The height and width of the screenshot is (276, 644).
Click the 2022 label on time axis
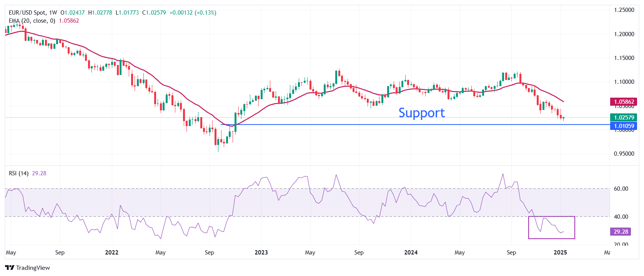pos(111,253)
